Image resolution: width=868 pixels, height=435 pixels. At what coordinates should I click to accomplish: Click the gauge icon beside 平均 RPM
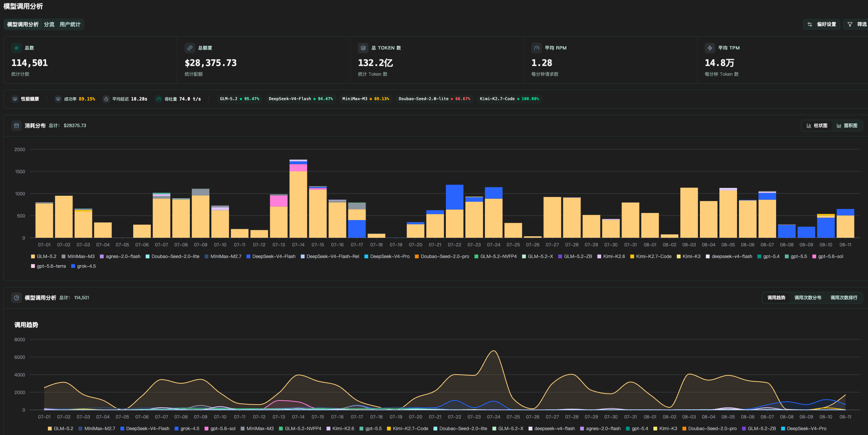pyautogui.click(x=537, y=48)
